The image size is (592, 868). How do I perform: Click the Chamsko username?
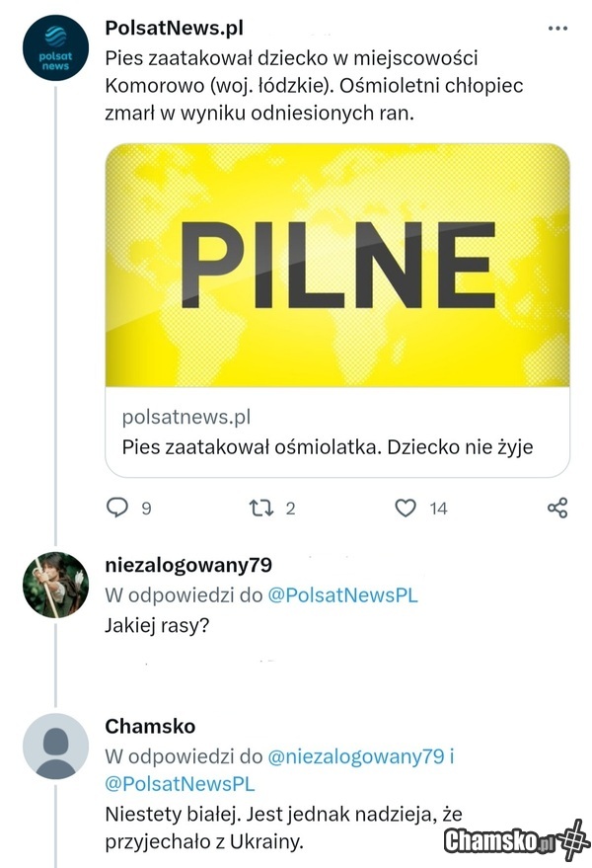click(149, 727)
